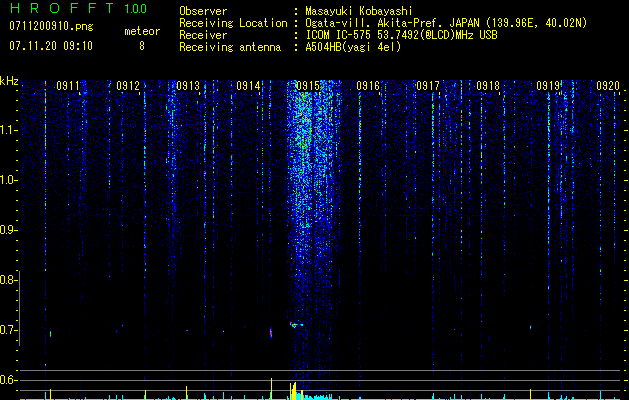Click the 0.7 kHz axis label
The width and height of the screenshot is (629, 400).
click(x=8, y=330)
